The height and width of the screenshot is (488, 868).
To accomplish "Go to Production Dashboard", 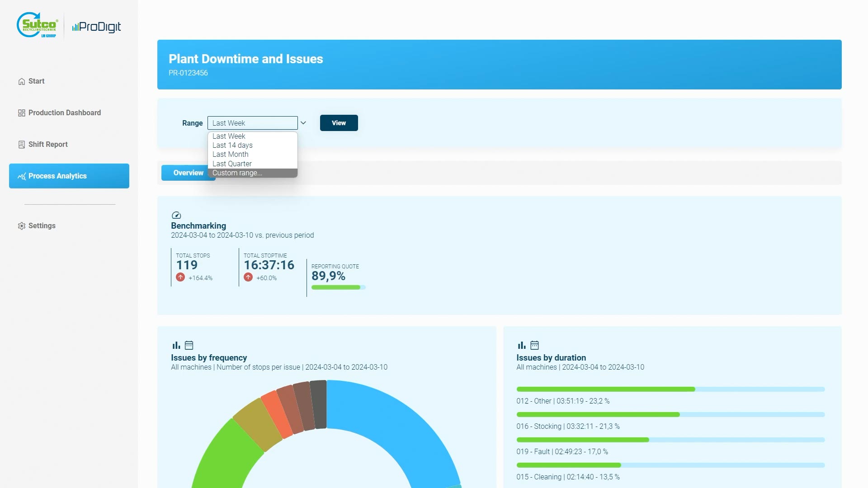I will pyautogui.click(x=69, y=113).
